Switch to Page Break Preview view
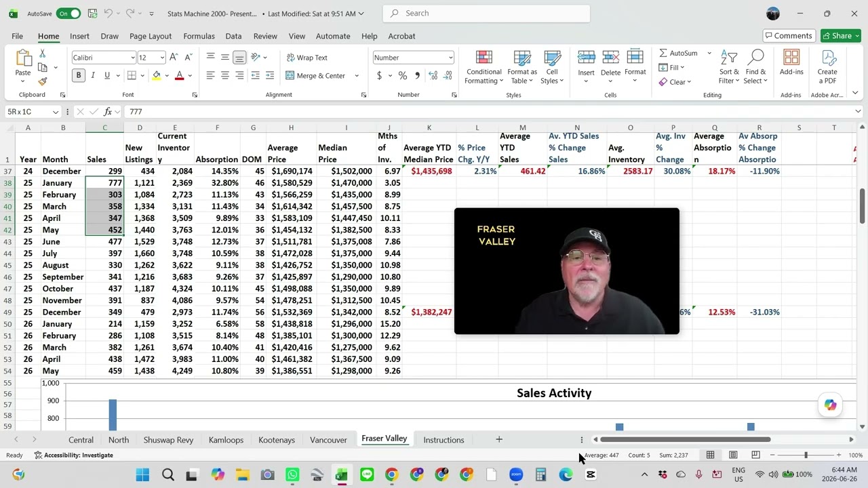This screenshot has width=868, height=488. (x=755, y=455)
